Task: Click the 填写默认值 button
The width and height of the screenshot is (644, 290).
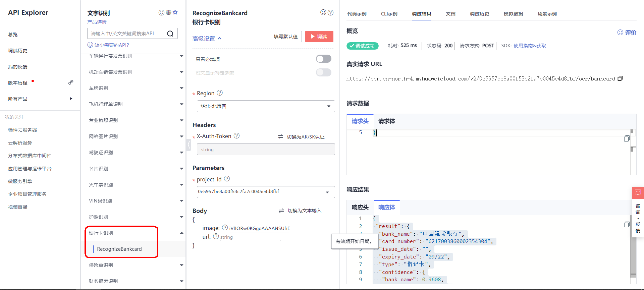Action: click(x=286, y=37)
